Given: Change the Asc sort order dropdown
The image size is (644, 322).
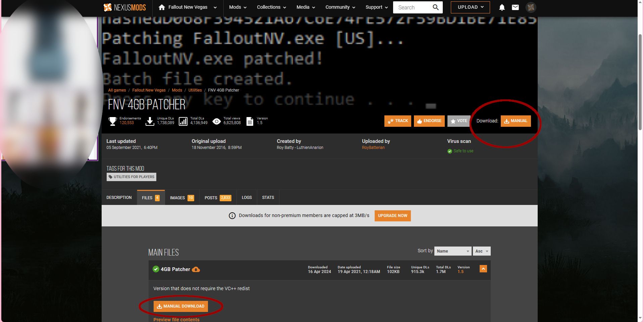Looking at the screenshot, I should click(x=482, y=251).
